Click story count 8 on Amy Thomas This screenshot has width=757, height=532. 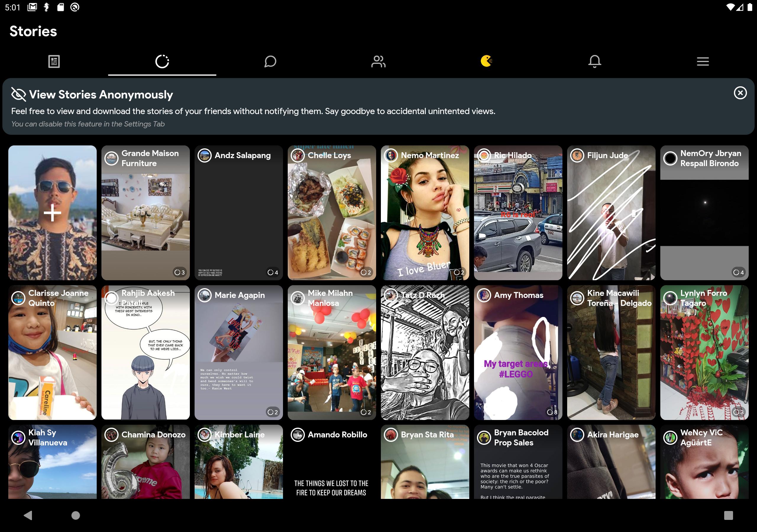[x=552, y=412]
